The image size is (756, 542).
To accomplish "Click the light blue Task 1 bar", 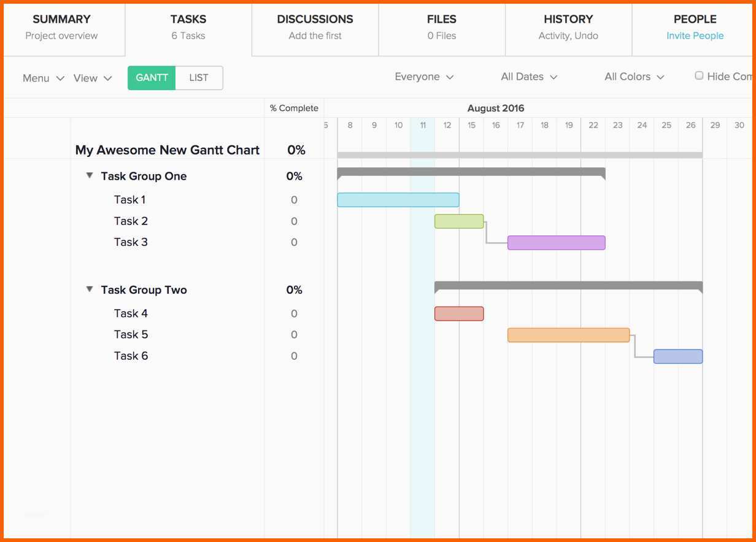I will point(398,200).
